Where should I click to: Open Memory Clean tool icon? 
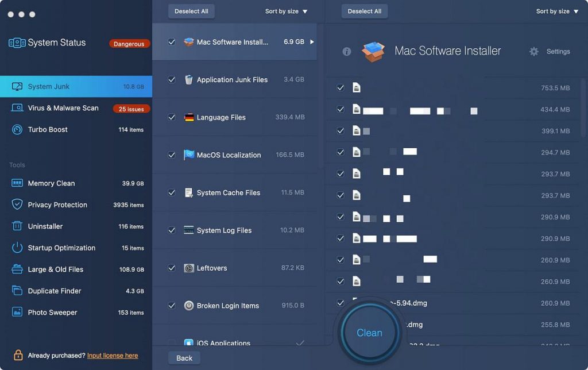pyautogui.click(x=17, y=183)
